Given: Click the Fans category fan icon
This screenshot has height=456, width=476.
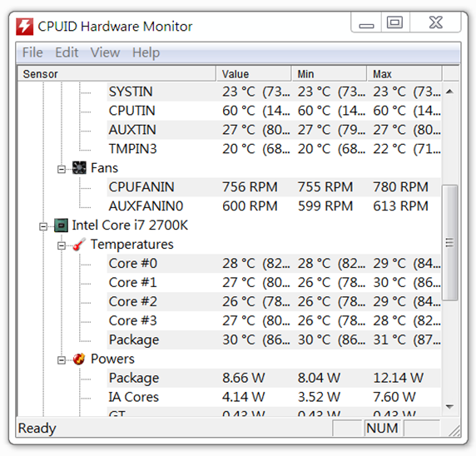Looking at the screenshot, I should pyautogui.click(x=79, y=167).
